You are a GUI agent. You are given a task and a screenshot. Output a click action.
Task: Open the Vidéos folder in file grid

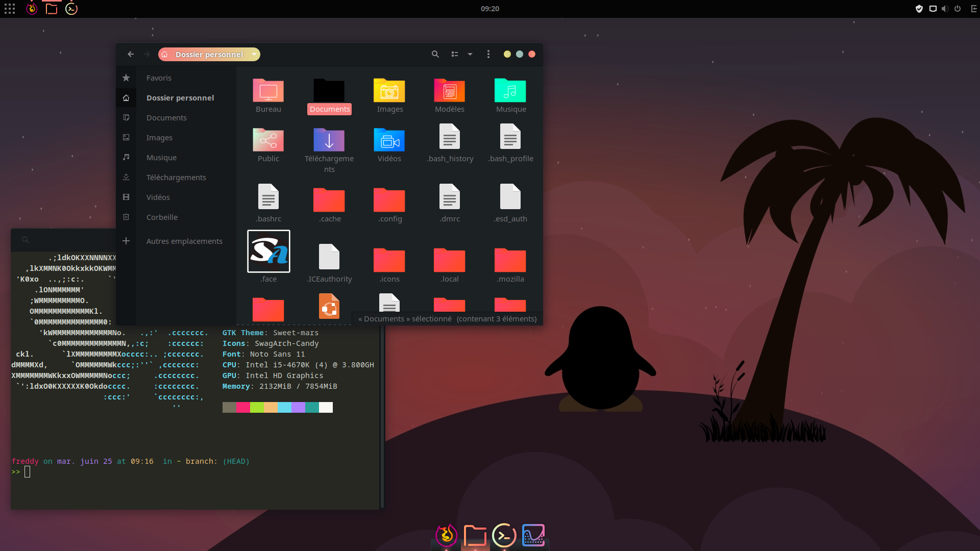point(389,140)
